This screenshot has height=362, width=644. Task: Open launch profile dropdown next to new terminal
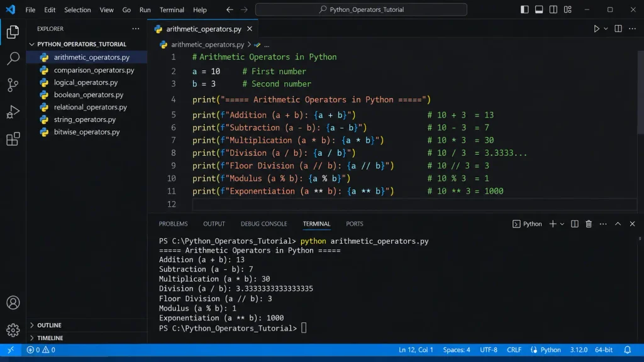562,224
